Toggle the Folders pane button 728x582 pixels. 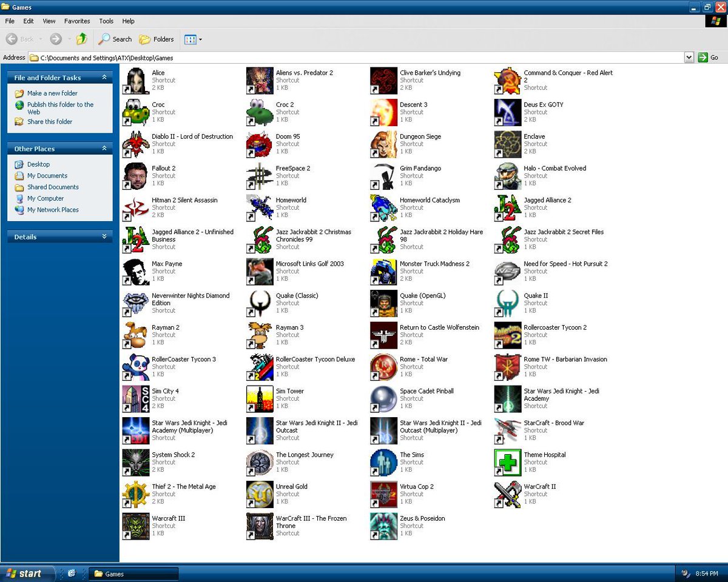tap(157, 39)
